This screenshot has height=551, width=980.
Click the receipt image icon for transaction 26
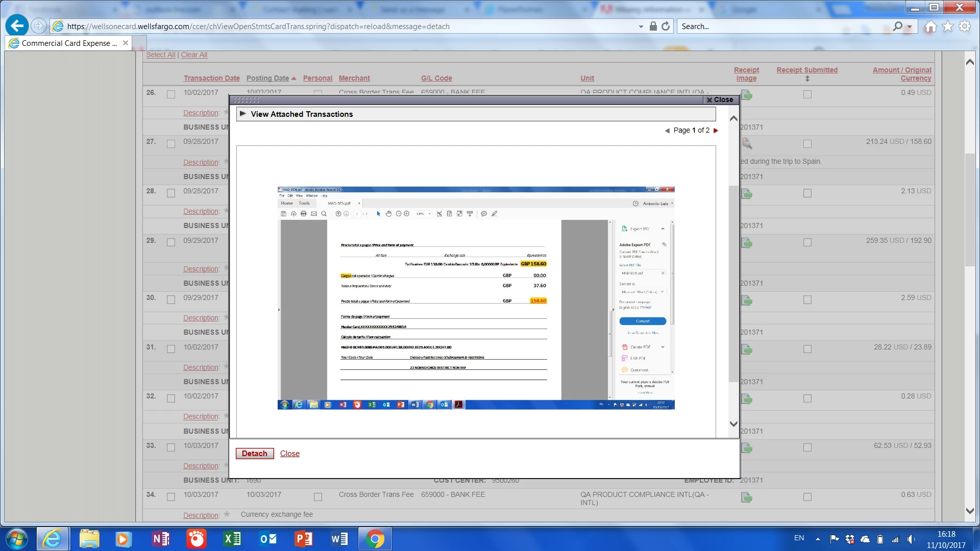[x=746, y=95]
